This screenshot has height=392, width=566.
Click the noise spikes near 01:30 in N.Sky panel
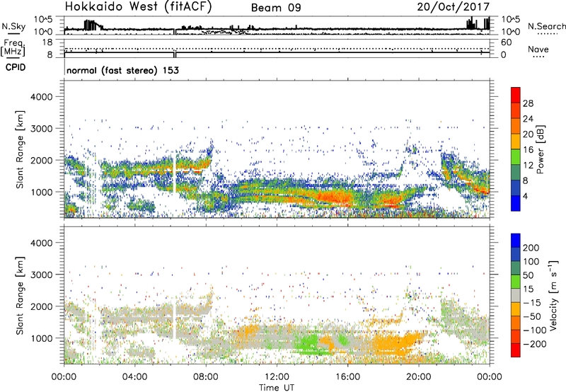91,25
